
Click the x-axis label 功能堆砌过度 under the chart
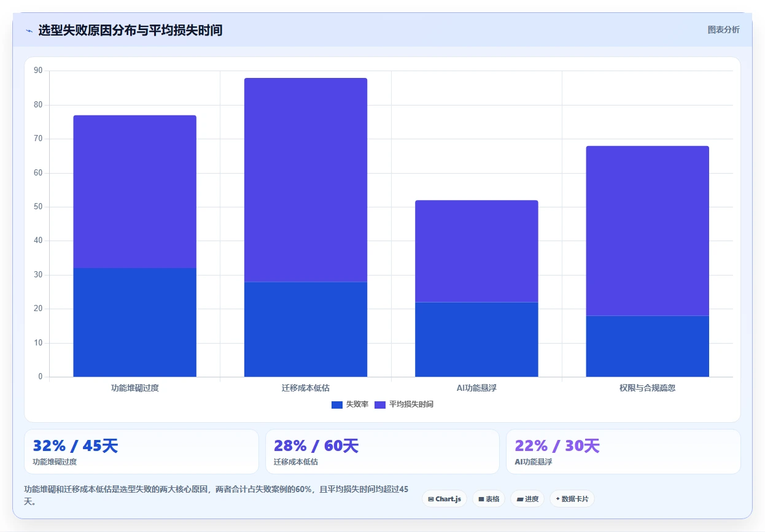pyautogui.click(x=134, y=388)
